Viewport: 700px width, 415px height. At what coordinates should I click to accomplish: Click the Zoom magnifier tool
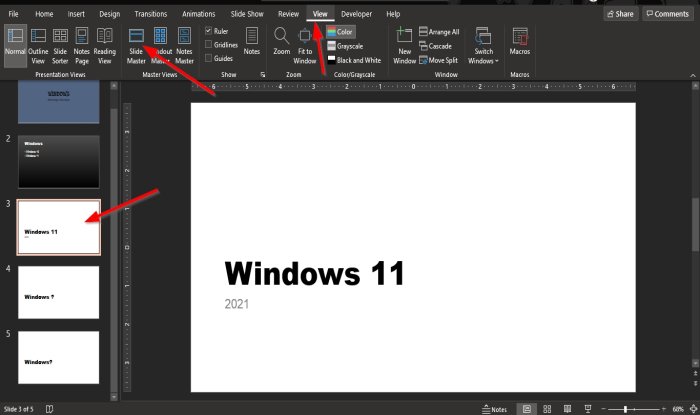(x=282, y=41)
